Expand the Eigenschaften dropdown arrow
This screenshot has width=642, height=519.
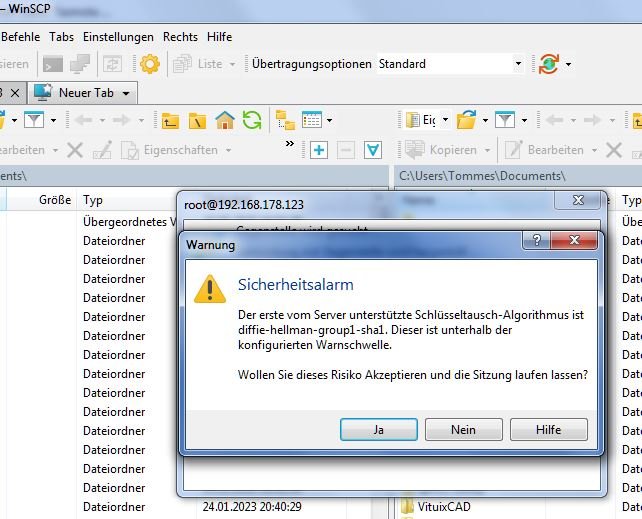point(228,150)
